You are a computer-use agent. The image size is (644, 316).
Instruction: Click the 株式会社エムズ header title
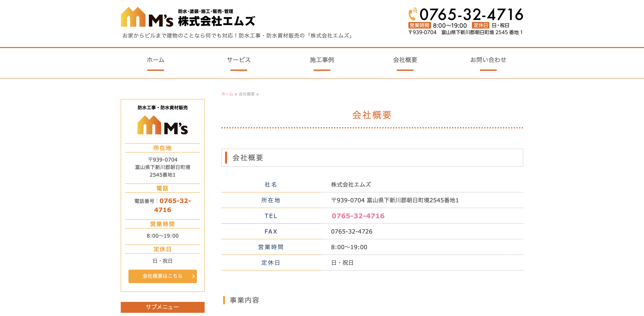click(x=217, y=21)
